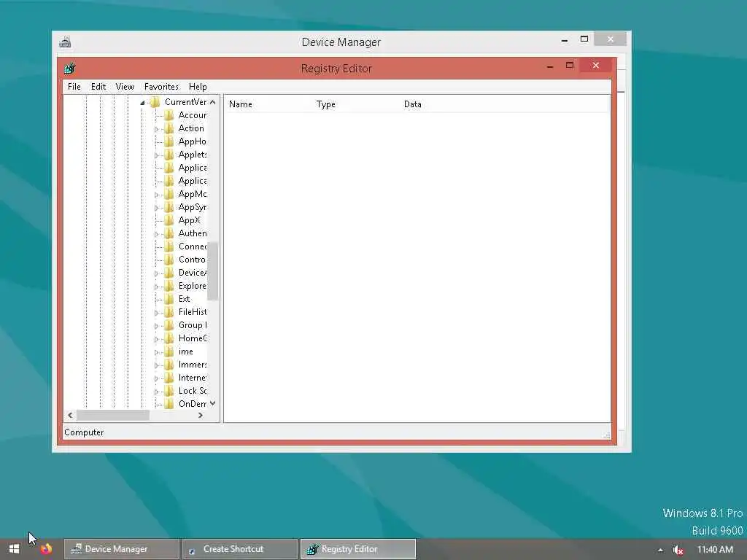The image size is (747, 560).
Task: Switch to Create Shortcut taskbar button
Action: click(x=239, y=549)
